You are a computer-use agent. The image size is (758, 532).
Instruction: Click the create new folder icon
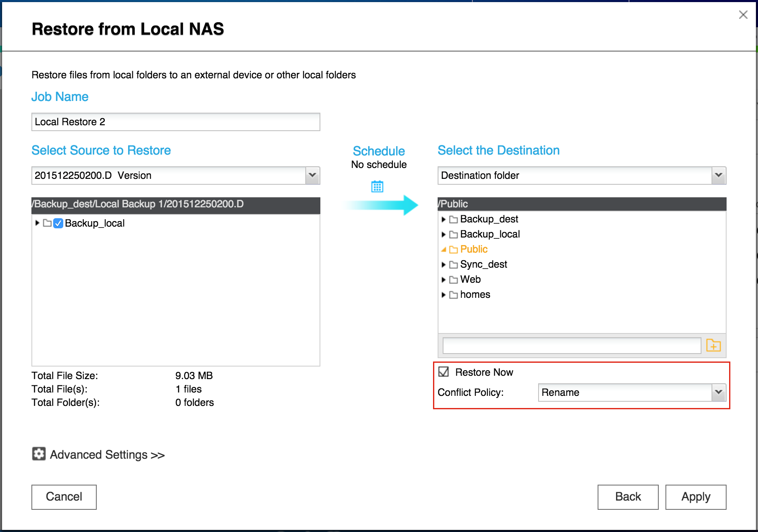coord(713,346)
